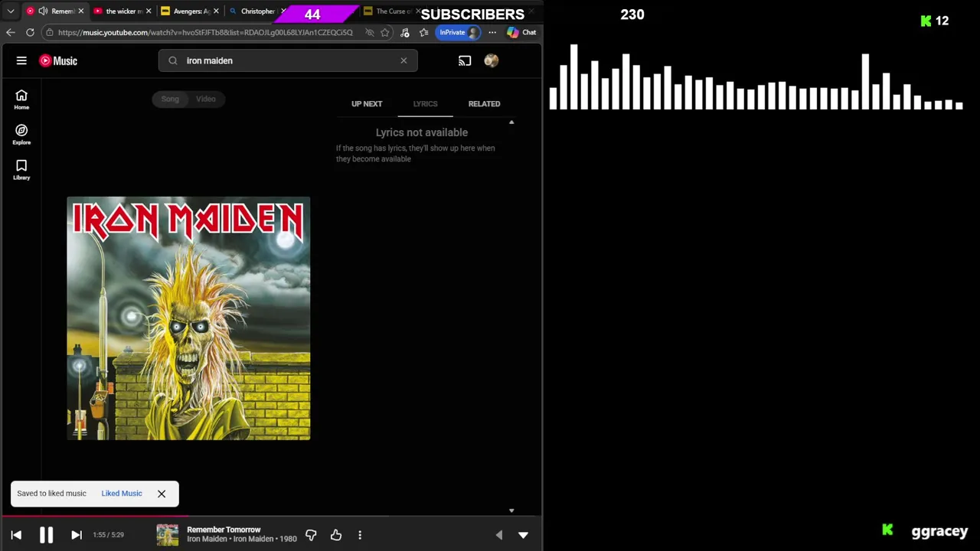This screenshot has height=551, width=980.
Task: Switch to the wicker man browser tab
Action: 122,11
